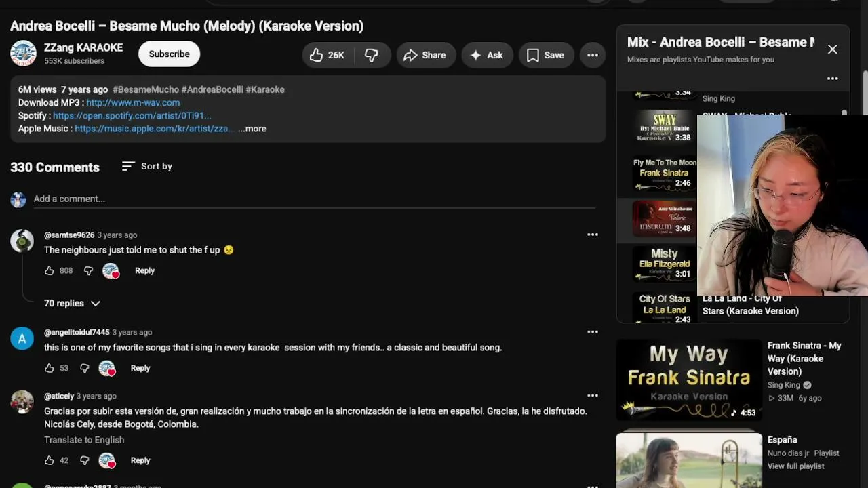Click the #BesameMucho hashtag
Screen dimensions: 868x488
(x=146, y=89)
